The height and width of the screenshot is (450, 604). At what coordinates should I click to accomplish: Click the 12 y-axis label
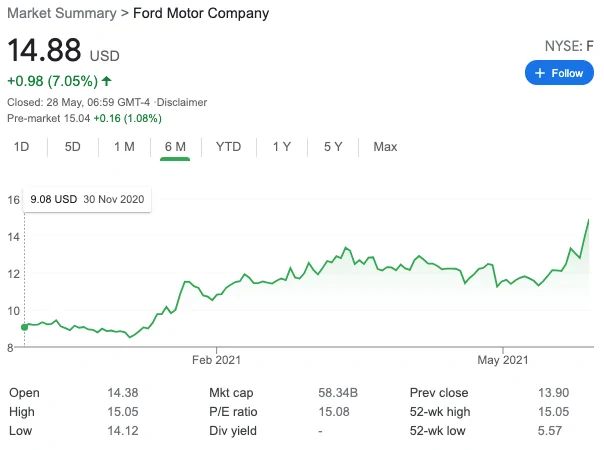(x=13, y=274)
